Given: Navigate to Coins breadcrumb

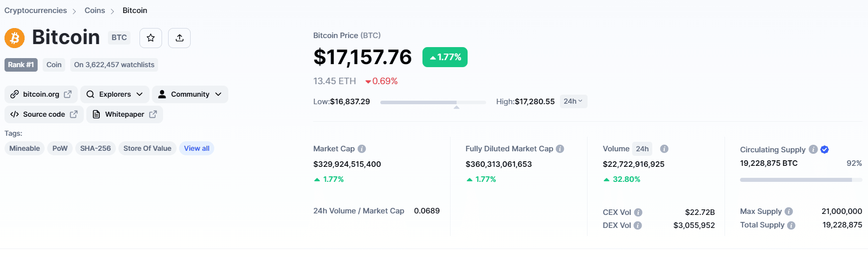Looking at the screenshot, I should (x=95, y=11).
